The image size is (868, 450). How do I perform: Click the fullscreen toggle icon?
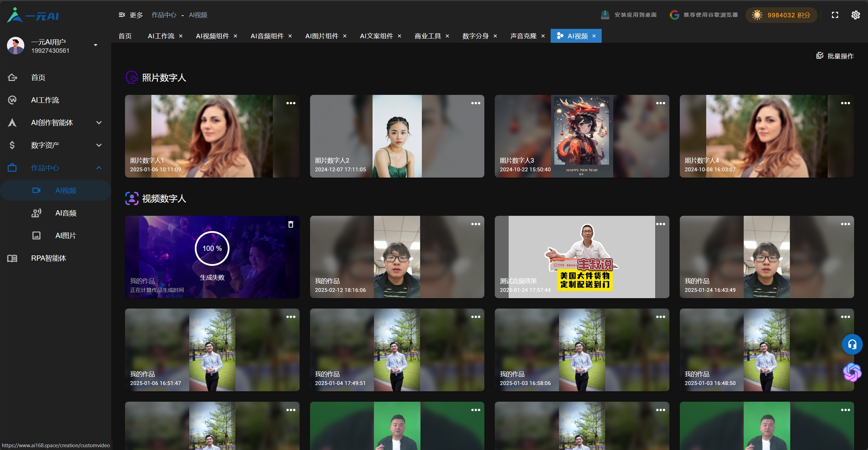(x=835, y=15)
